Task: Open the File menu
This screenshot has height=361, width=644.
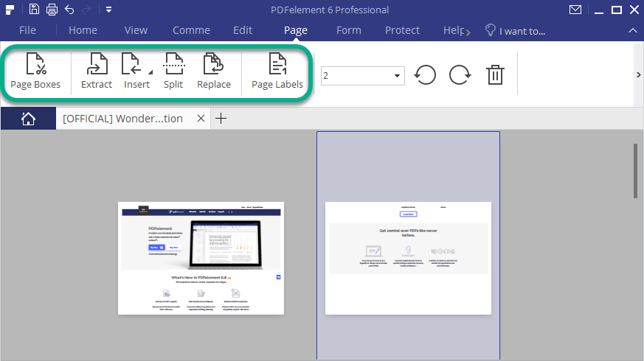Action: 27,30
